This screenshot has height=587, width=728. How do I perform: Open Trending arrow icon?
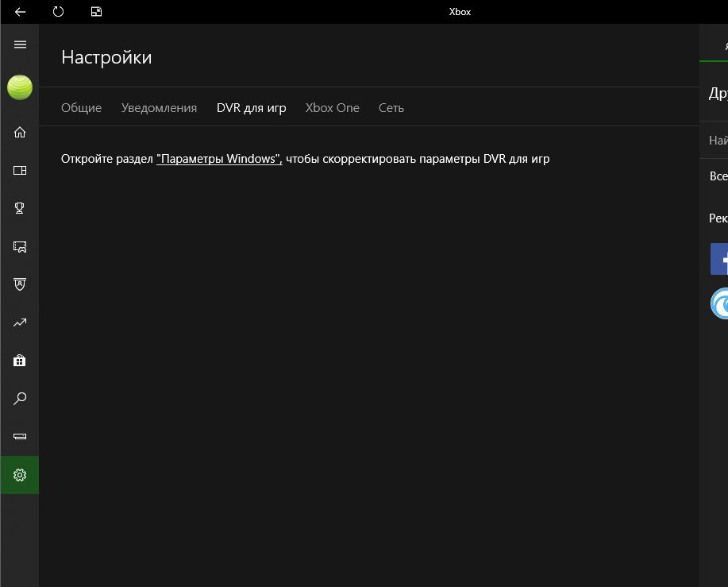coord(20,322)
